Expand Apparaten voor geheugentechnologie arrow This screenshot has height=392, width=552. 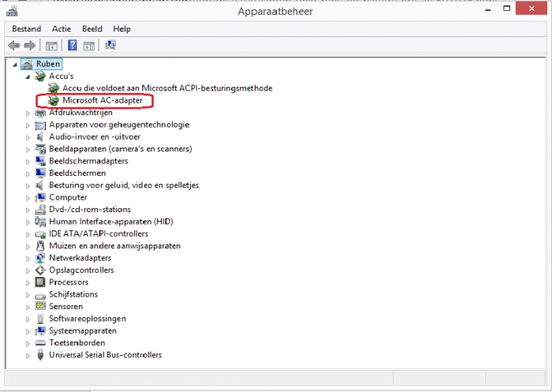click(x=28, y=125)
